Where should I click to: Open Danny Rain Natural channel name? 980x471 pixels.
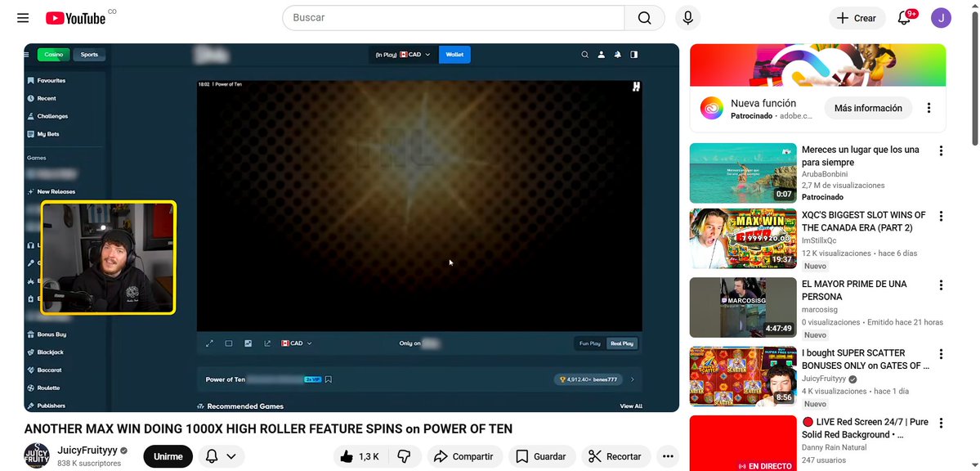coord(835,447)
